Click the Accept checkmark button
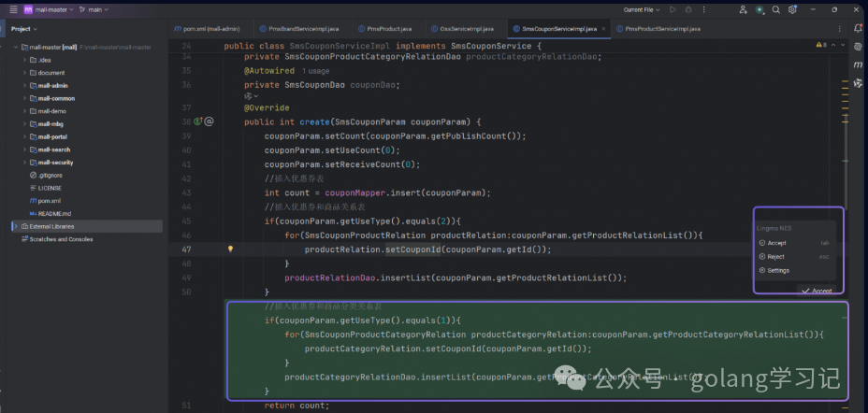 817,291
